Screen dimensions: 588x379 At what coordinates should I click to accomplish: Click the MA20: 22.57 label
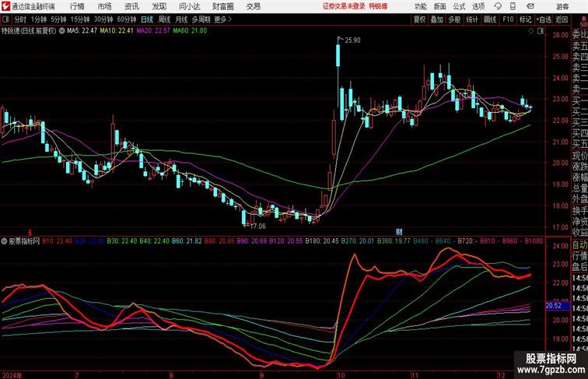[x=153, y=31]
